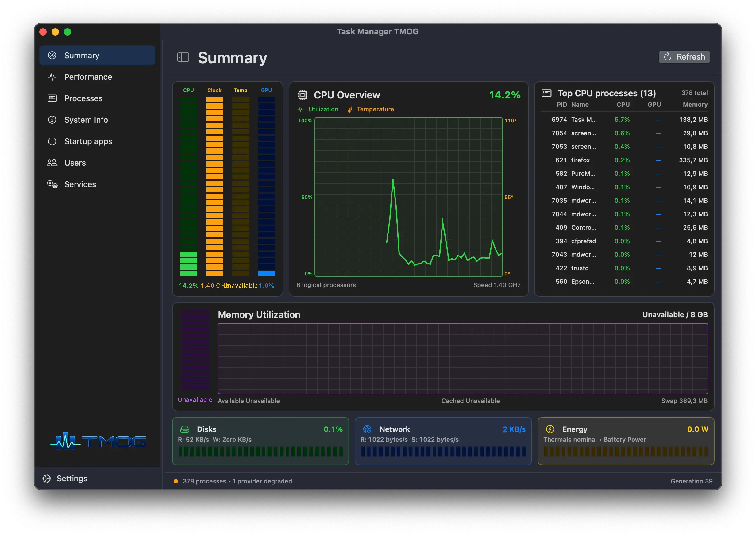Open the Energy card

click(x=626, y=441)
